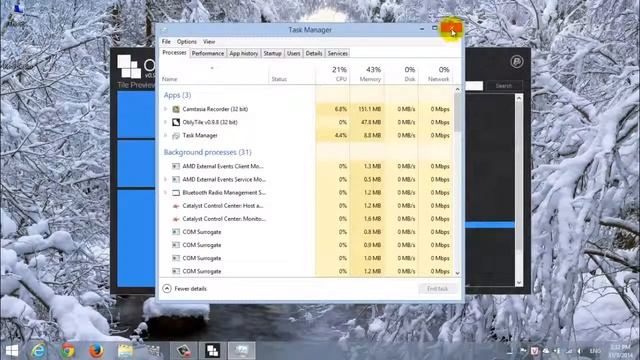Click the Task Manager title bar icon
This screenshot has height=360, width=640.
(x=164, y=30)
